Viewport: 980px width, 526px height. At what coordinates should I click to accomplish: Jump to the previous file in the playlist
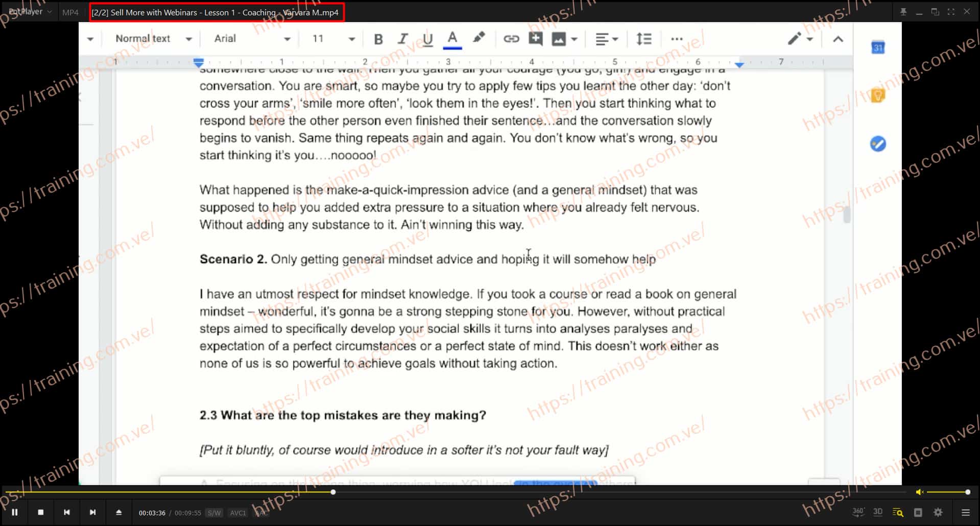pos(67,512)
